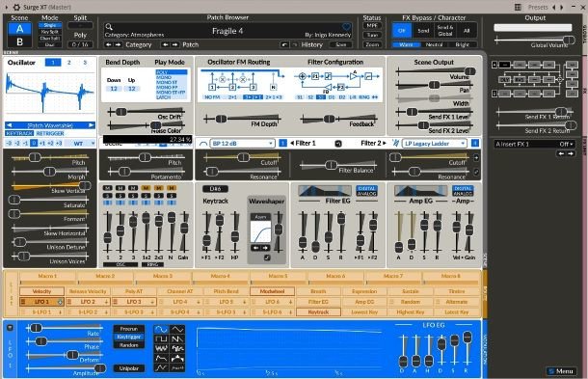
Task: Select the sine LFO waveform icon
Action: (x=161, y=330)
